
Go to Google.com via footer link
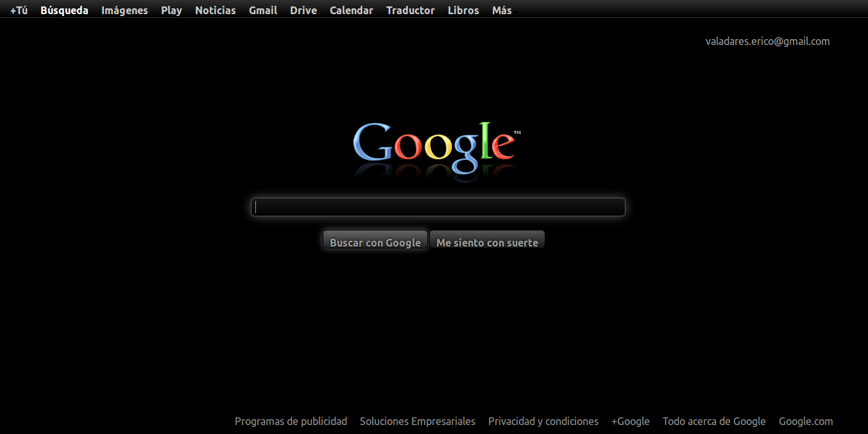[x=806, y=421]
